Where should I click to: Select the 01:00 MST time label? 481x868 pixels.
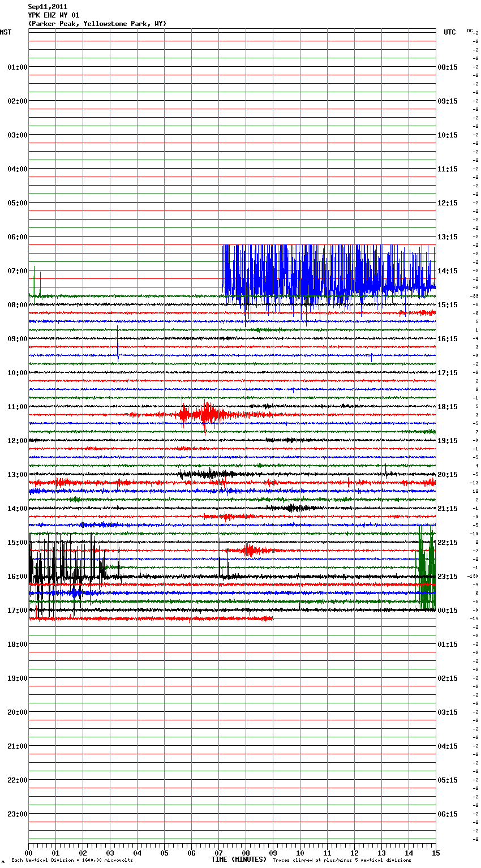click(17, 67)
